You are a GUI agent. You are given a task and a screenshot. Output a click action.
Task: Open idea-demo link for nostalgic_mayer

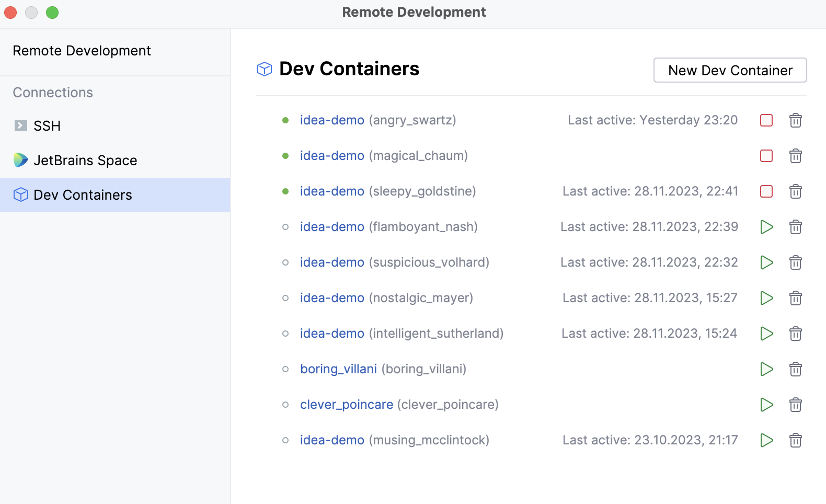(332, 298)
